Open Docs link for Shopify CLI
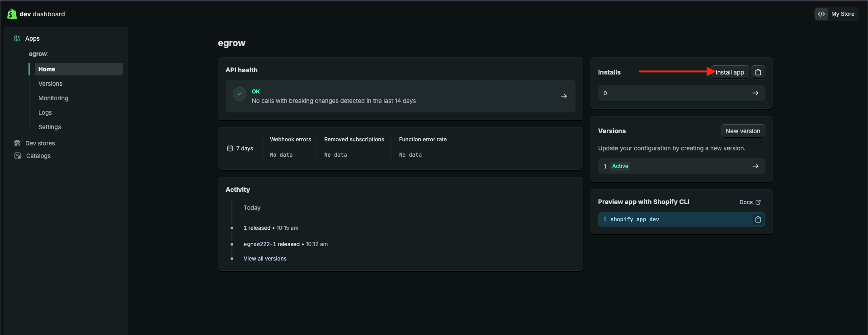Viewport: 868px width, 335px height. click(750, 202)
